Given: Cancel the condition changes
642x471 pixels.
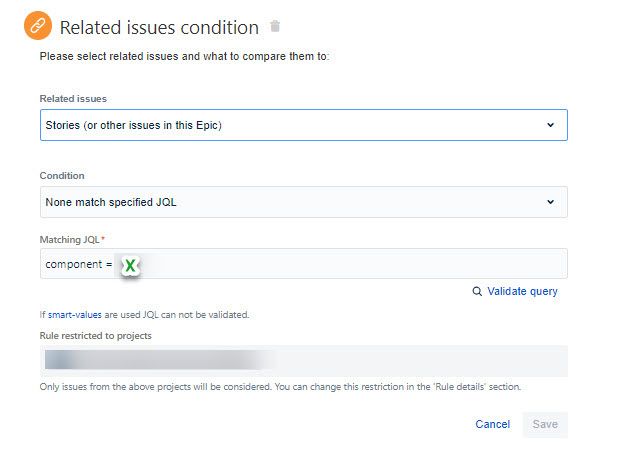Looking at the screenshot, I should (492, 424).
